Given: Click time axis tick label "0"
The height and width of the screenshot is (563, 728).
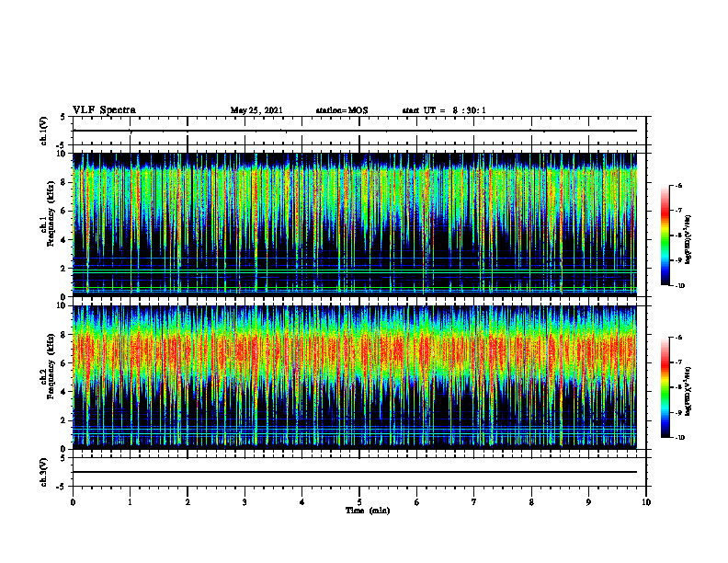Looking at the screenshot, I should 73,502.
